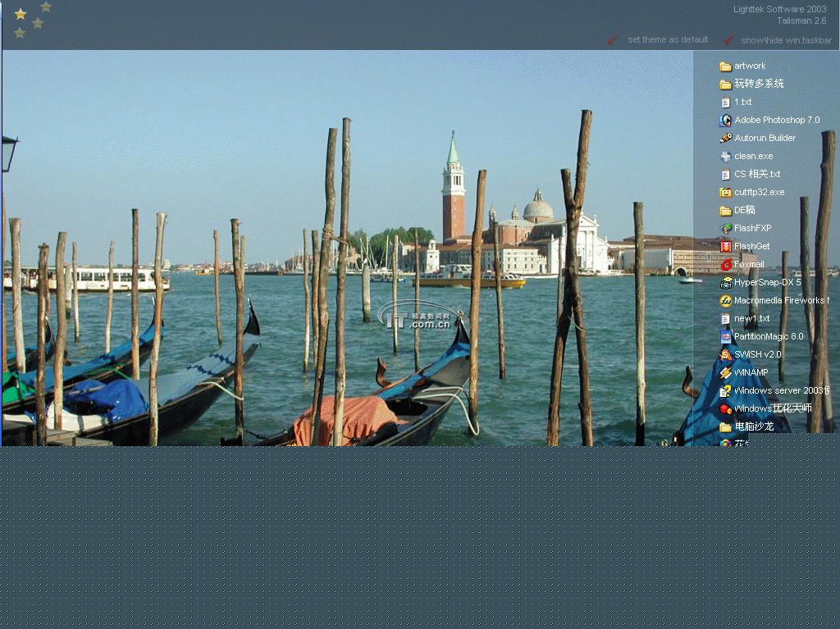Run the cutftp32.exe icon
The width and height of the screenshot is (840, 629).
[x=725, y=193]
